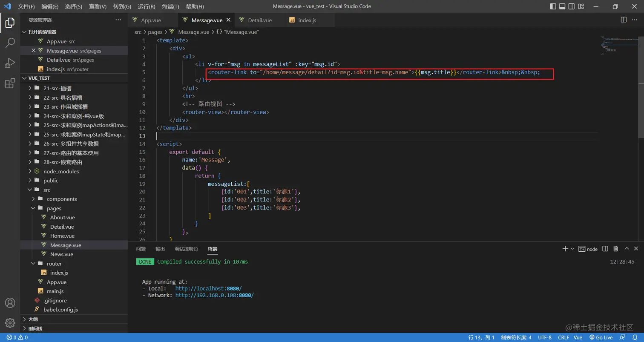The image size is (644, 342).
Task: Open the Manage gear icon
Action: [10, 323]
